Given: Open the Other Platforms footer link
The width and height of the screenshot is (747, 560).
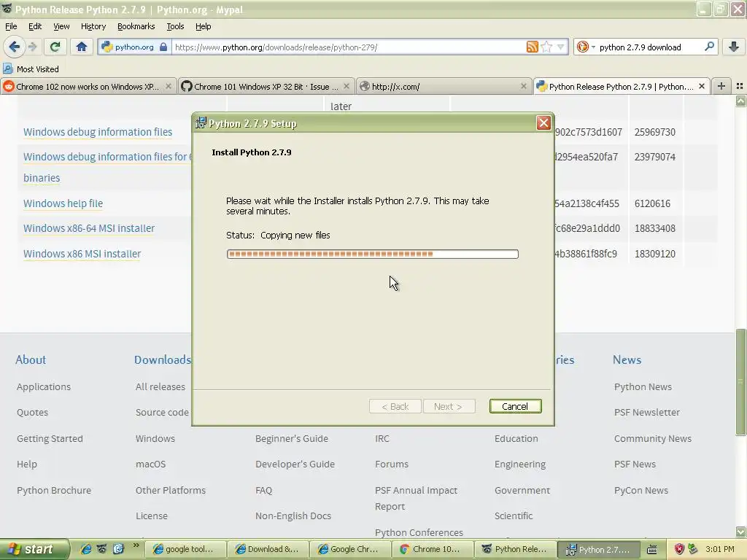Looking at the screenshot, I should point(171,490).
